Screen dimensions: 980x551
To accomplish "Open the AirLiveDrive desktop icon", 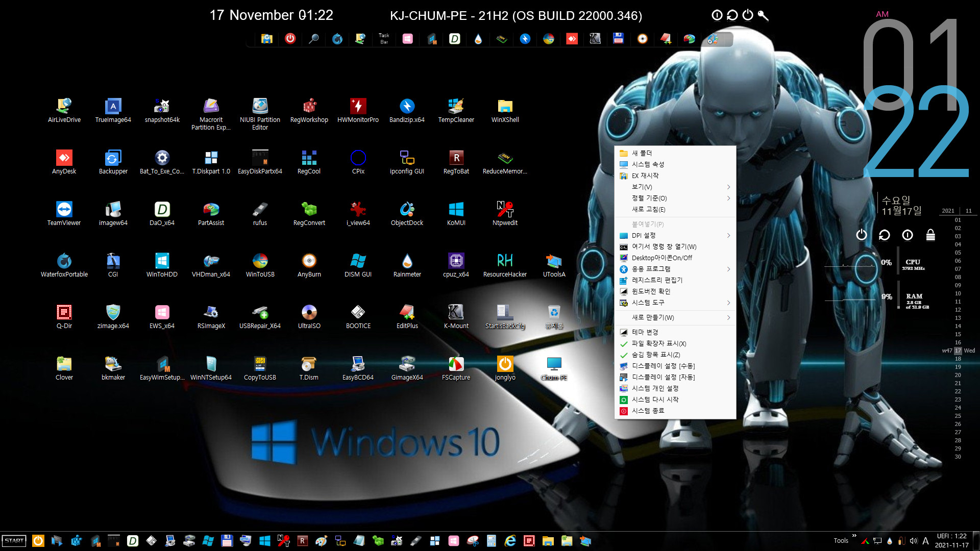I will point(64,110).
